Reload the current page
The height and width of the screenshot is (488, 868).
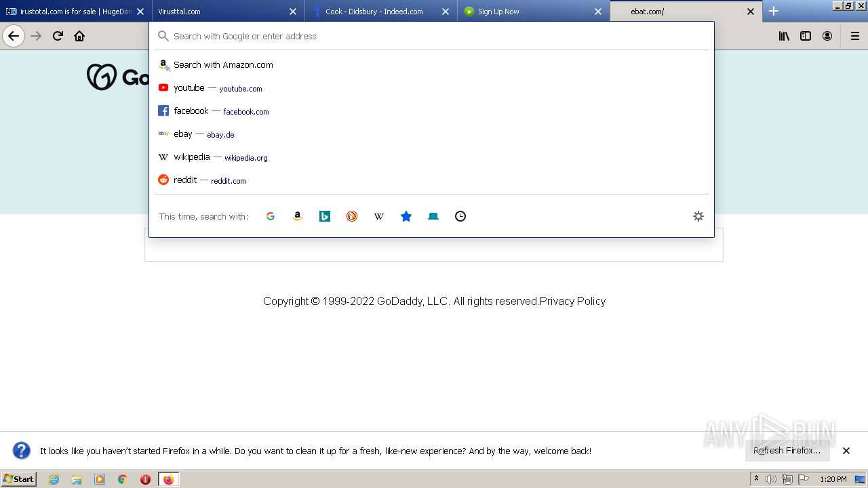tap(58, 36)
